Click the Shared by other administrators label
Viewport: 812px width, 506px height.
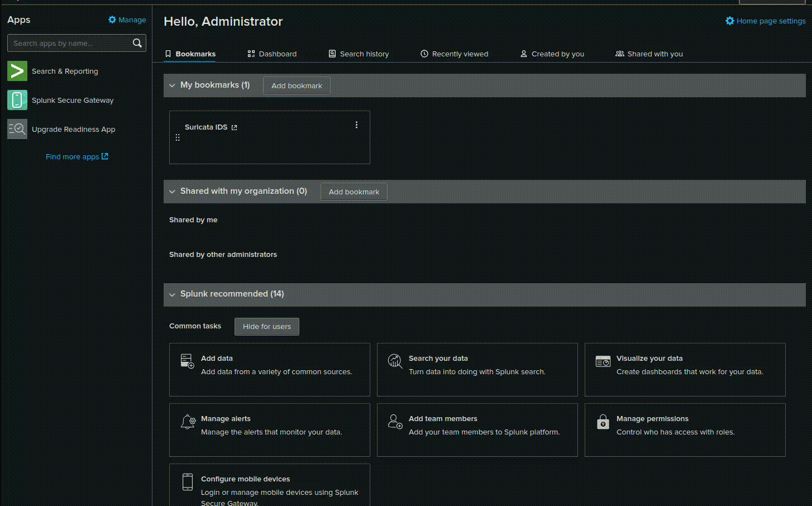[x=223, y=254]
